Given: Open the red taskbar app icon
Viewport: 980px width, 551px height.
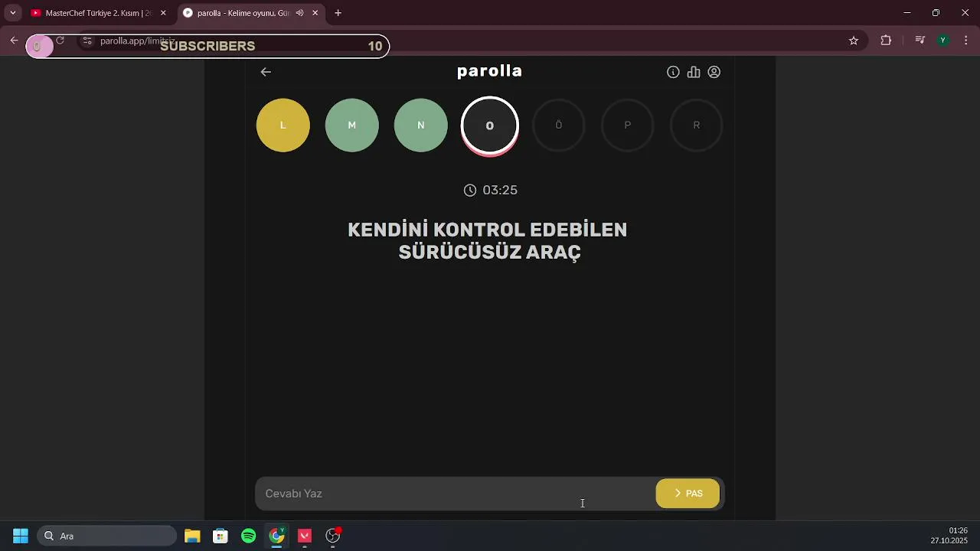Looking at the screenshot, I should coord(305,536).
